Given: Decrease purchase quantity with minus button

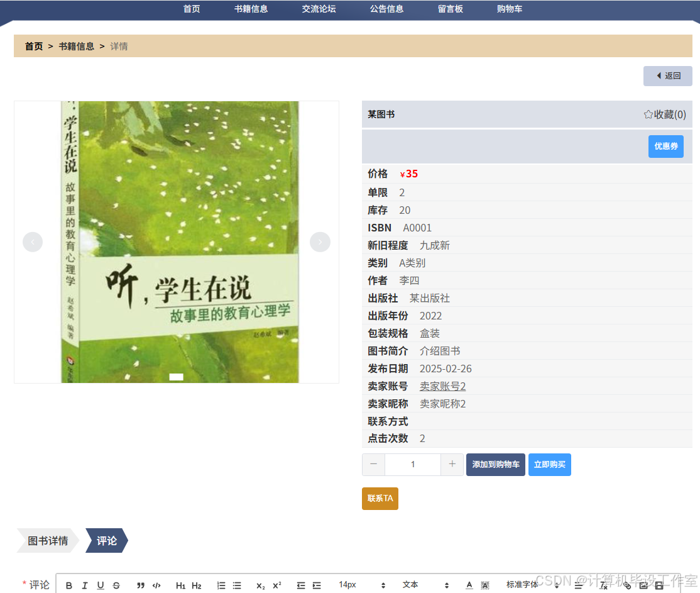Looking at the screenshot, I should pos(374,464).
